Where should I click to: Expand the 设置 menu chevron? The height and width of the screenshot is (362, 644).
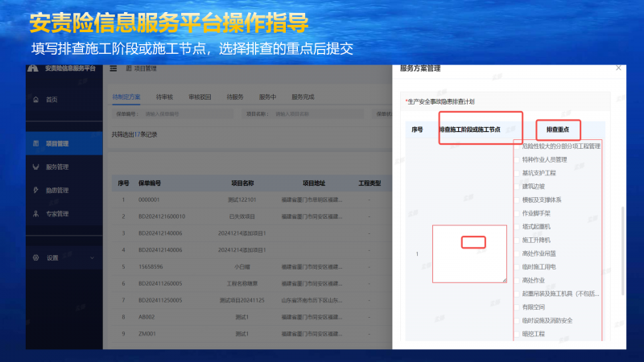click(92, 257)
